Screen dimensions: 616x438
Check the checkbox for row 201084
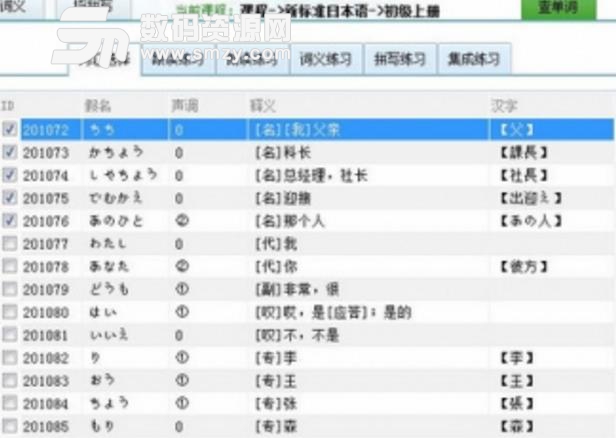tap(9, 403)
